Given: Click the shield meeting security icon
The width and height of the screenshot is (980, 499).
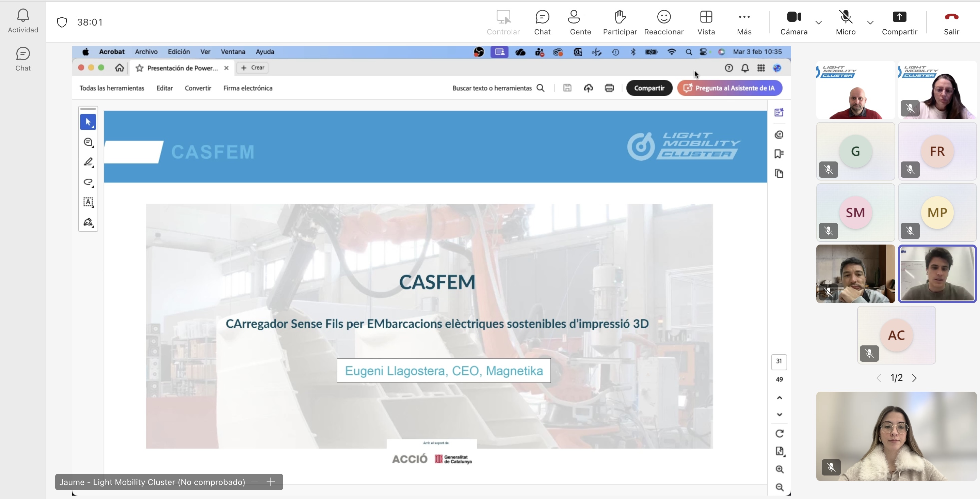Looking at the screenshot, I should coord(62,22).
